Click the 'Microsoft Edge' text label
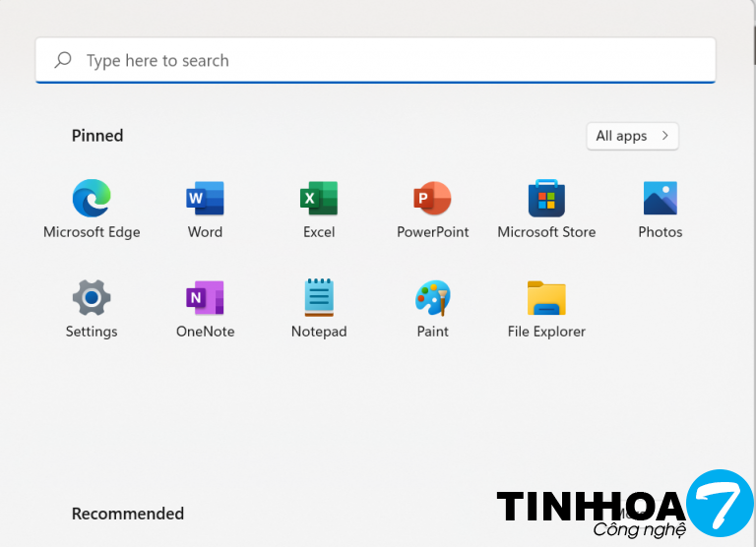The width and height of the screenshot is (756, 547). [92, 232]
